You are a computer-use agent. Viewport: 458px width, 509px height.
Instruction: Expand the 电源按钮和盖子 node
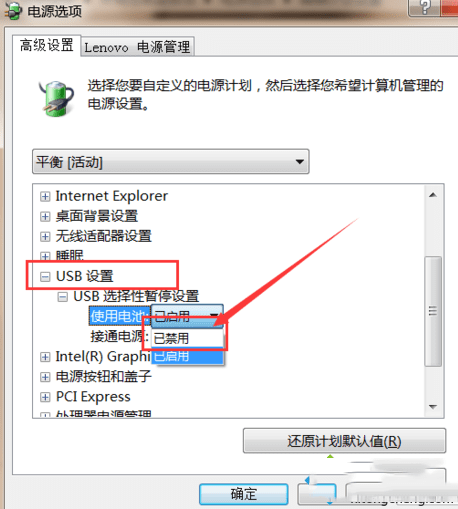pyautogui.click(x=45, y=377)
